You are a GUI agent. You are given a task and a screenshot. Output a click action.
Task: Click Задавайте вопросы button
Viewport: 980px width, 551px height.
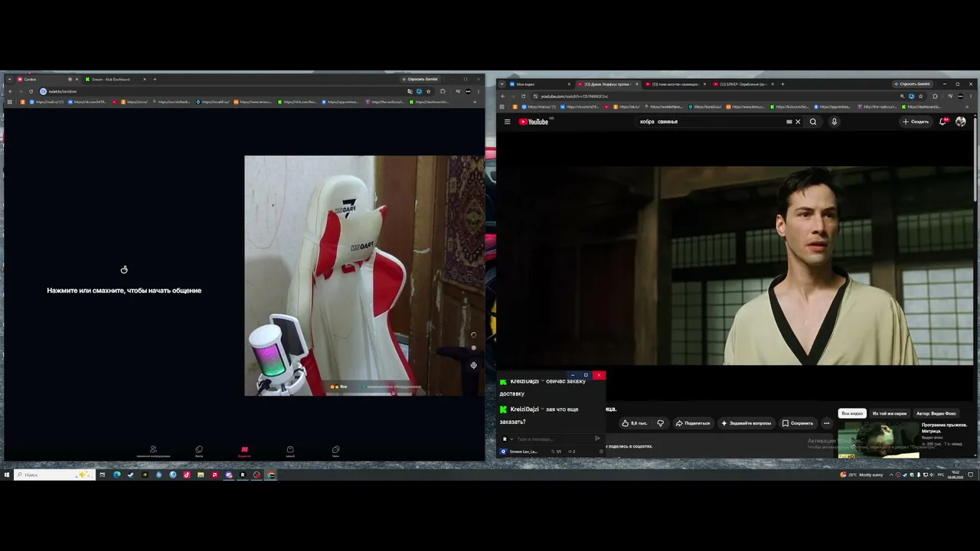[746, 423]
